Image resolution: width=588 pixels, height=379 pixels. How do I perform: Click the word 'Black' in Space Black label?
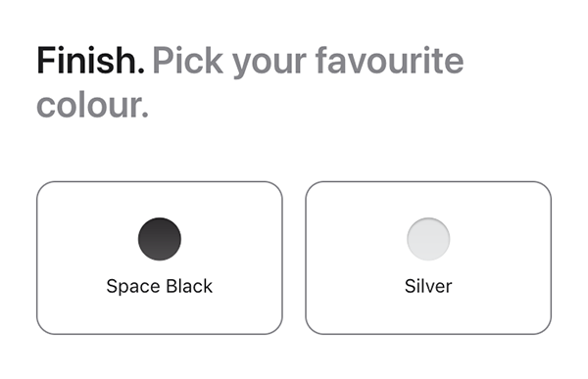pos(189,286)
